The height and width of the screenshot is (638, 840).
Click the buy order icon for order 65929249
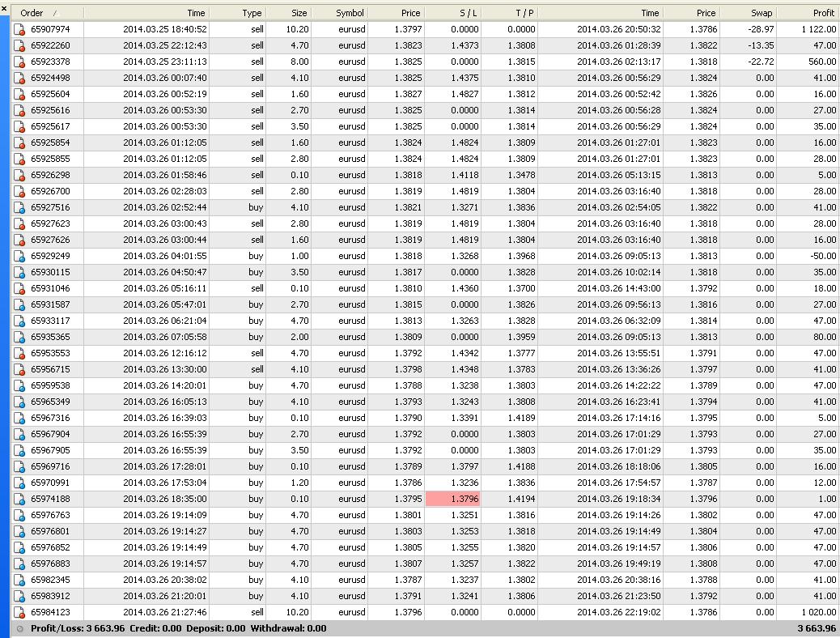[x=19, y=257]
